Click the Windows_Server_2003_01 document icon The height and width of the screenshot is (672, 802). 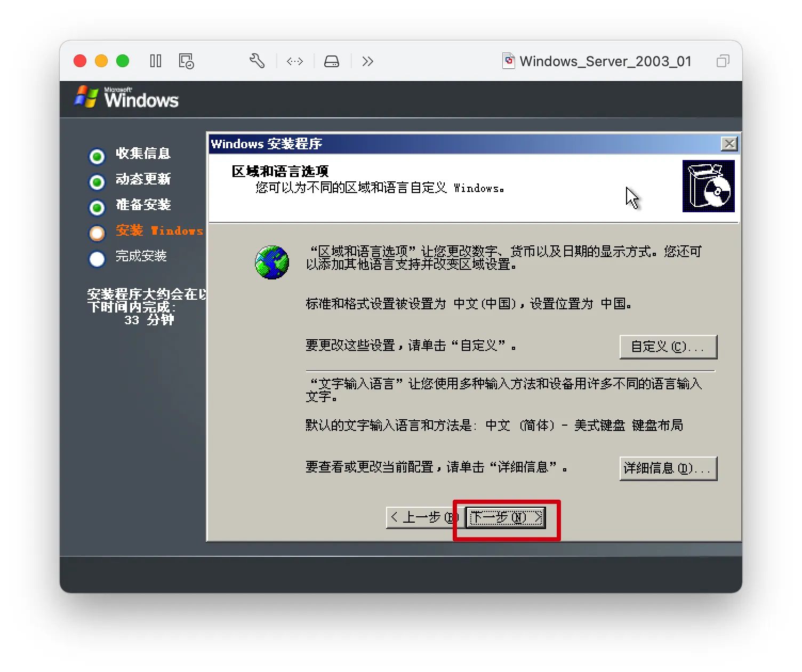[x=509, y=61]
